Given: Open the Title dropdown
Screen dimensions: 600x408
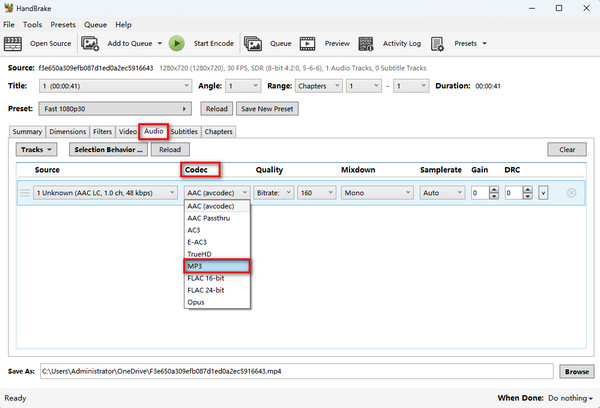Looking at the screenshot, I should (x=115, y=86).
